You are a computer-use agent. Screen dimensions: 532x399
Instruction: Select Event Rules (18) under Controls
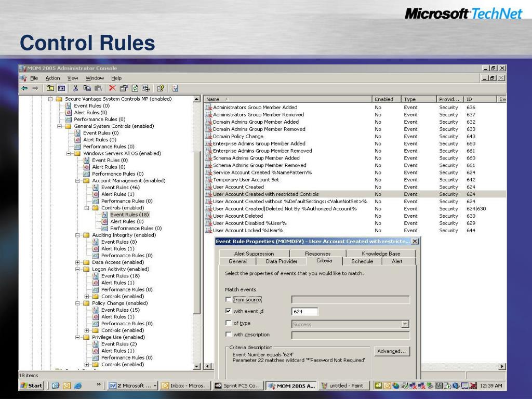click(x=129, y=215)
